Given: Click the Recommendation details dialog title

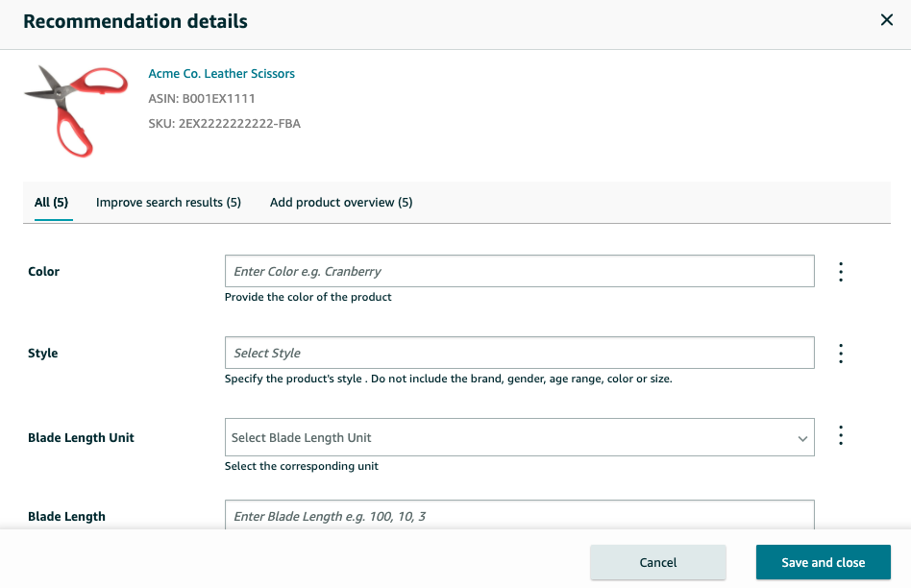Looking at the screenshot, I should (x=135, y=20).
